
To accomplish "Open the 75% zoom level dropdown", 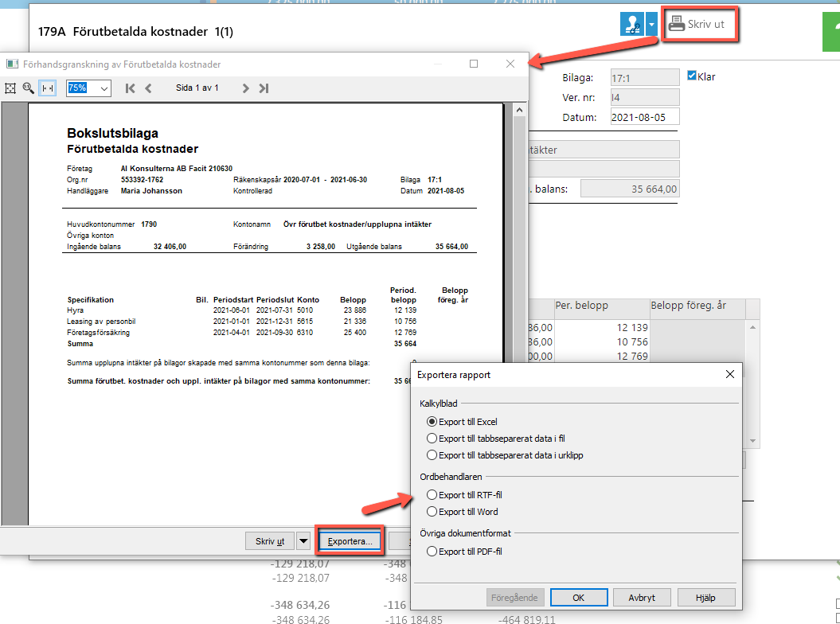I will point(104,88).
